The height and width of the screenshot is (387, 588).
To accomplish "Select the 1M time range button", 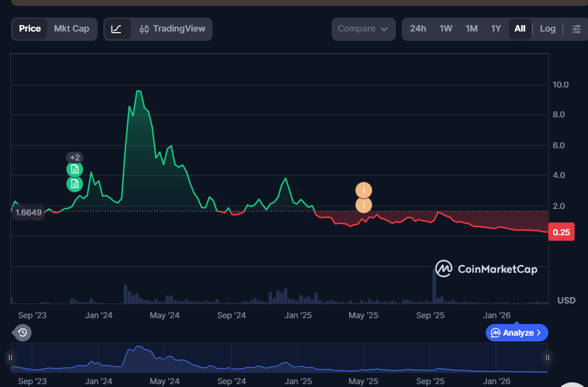I will pos(471,28).
